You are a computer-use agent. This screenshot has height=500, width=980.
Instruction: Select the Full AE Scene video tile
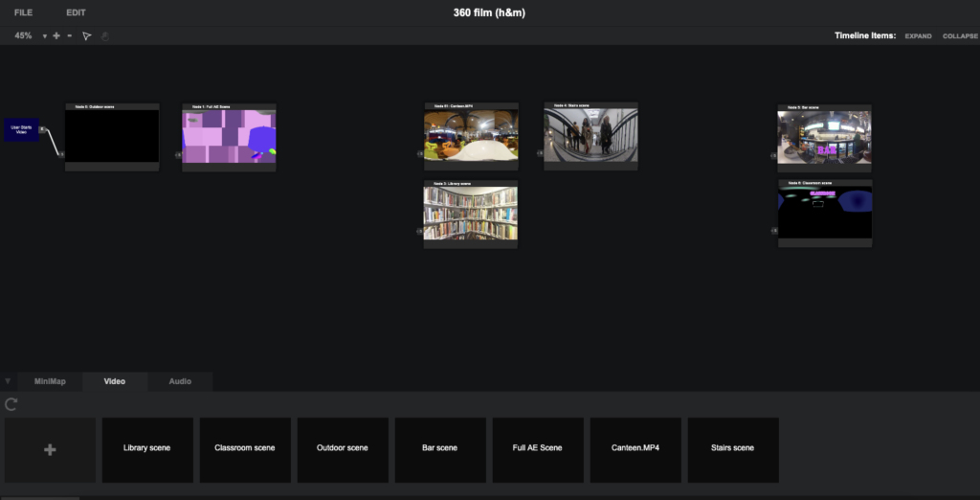tap(538, 450)
